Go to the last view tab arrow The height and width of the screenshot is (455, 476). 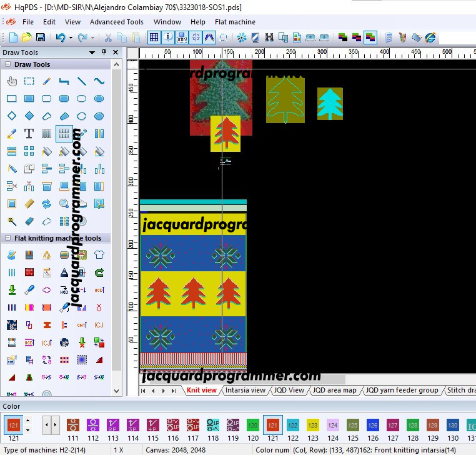click(174, 391)
